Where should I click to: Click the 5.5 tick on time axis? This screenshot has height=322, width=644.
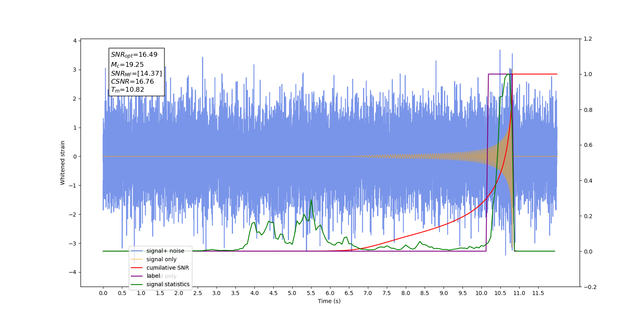pos(311,293)
